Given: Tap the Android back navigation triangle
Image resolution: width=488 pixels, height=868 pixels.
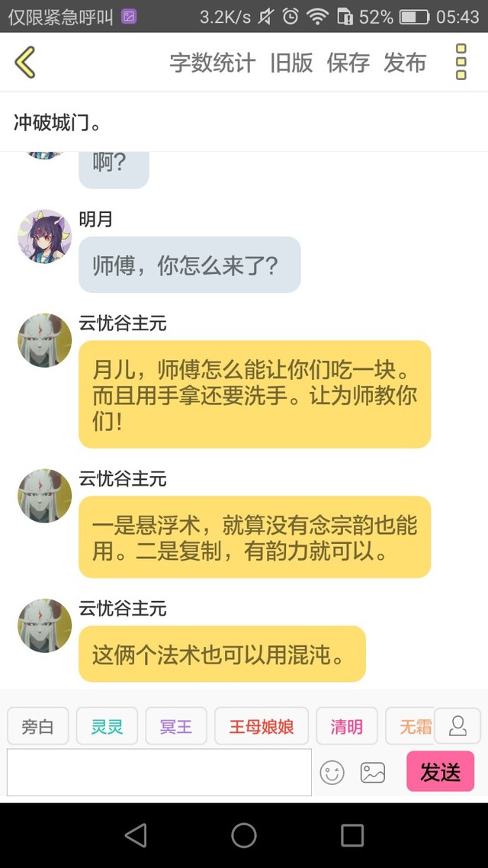Looking at the screenshot, I should 136,835.
